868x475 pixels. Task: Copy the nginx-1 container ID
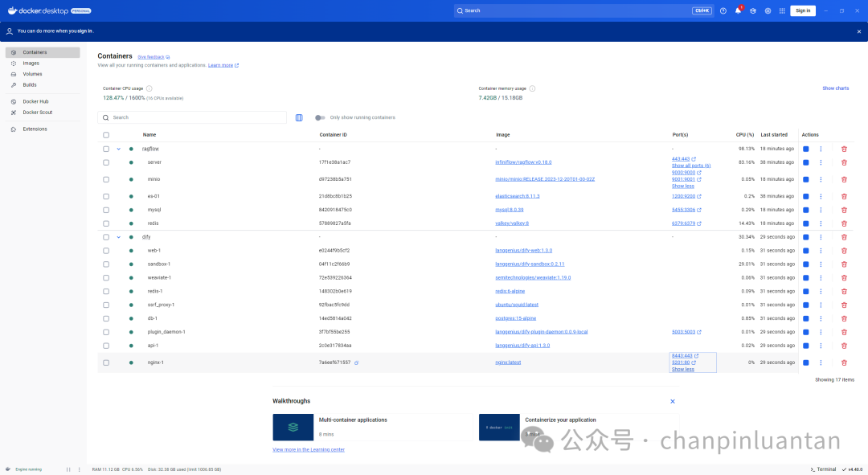(x=357, y=362)
